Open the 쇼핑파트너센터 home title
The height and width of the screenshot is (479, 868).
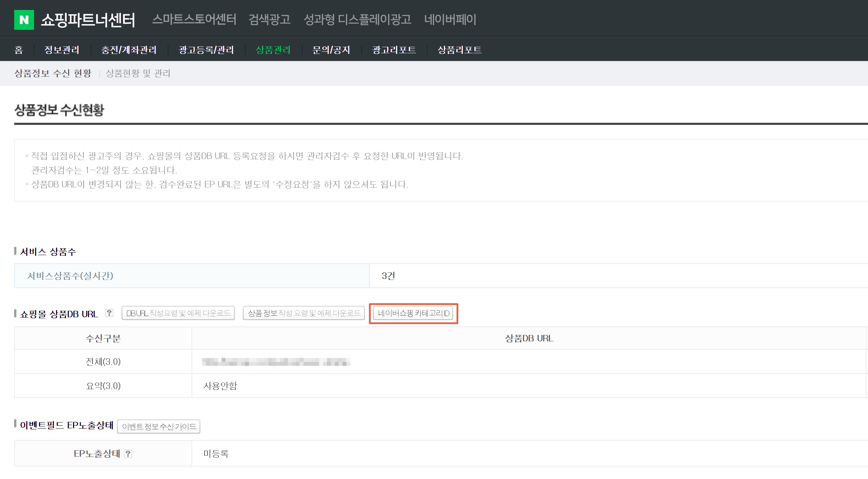pyautogui.click(x=88, y=20)
